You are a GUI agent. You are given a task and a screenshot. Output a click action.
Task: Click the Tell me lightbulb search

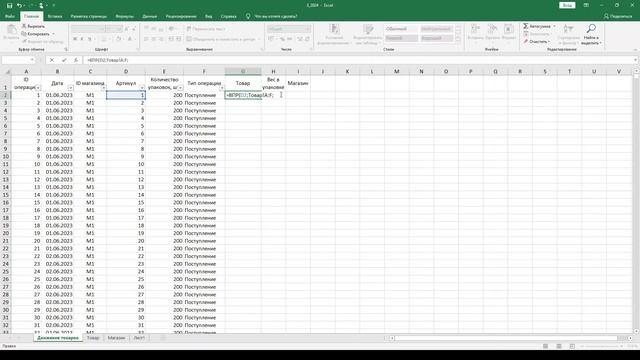(248, 16)
